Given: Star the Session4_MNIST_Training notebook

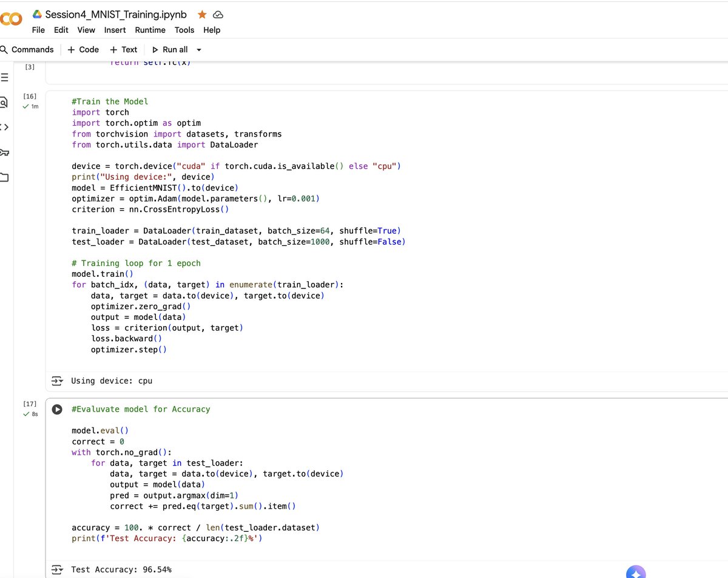Looking at the screenshot, I should [202, 14].
